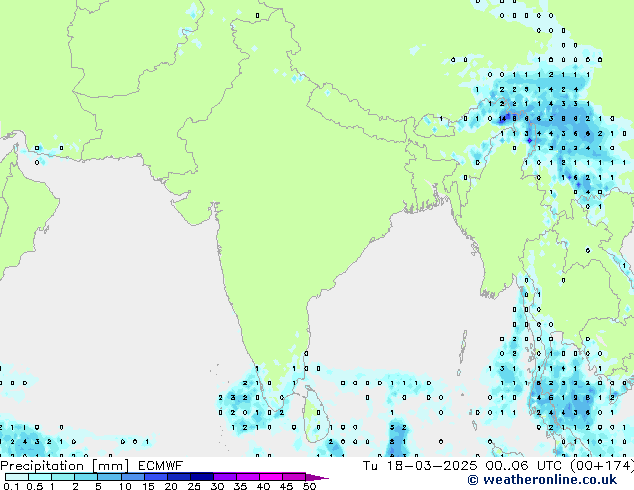Click the '25' legend scale label
This screenshot has width=634, height=490.
point(194,486)
